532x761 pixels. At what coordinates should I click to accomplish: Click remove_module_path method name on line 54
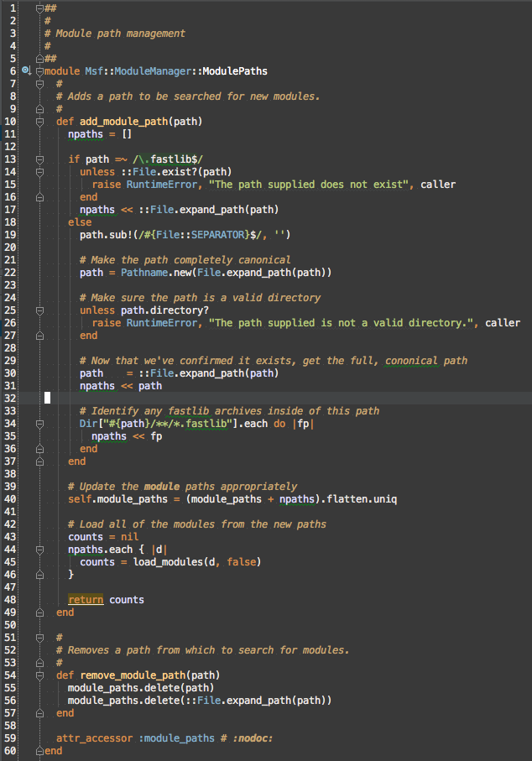coord(133,675)
